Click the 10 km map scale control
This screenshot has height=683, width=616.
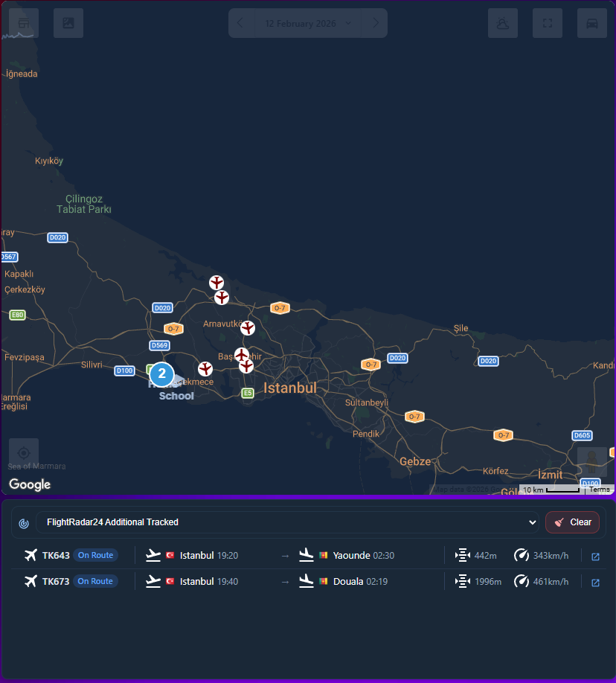tap(551, 490)
